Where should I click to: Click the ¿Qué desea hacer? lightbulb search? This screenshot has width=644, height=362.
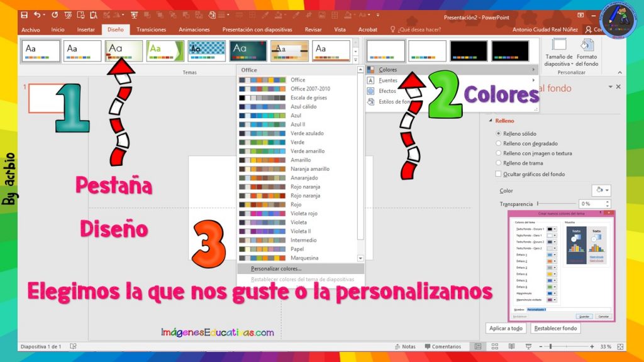(415, 30)
